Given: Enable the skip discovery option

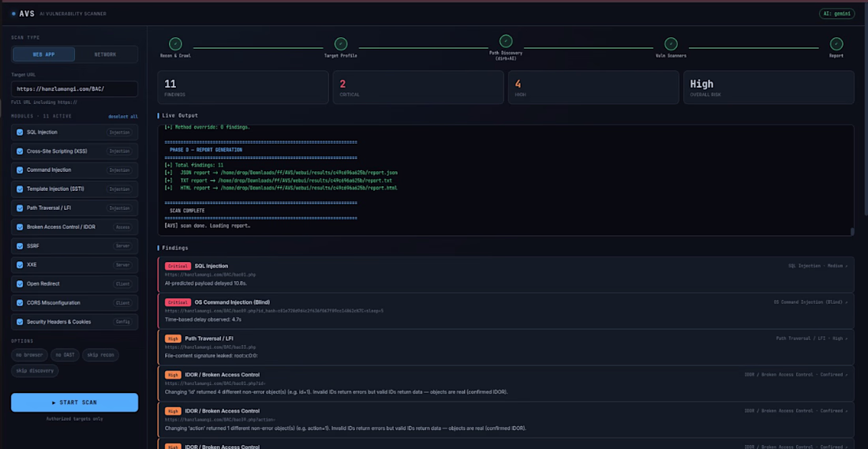Looking at the screenshot, I should (34, 370).
